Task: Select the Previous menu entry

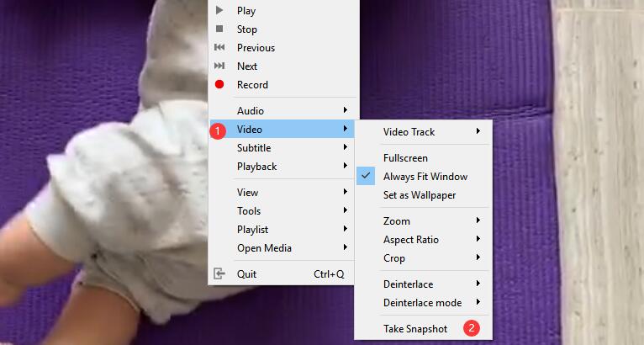Action: coord(282,48)
